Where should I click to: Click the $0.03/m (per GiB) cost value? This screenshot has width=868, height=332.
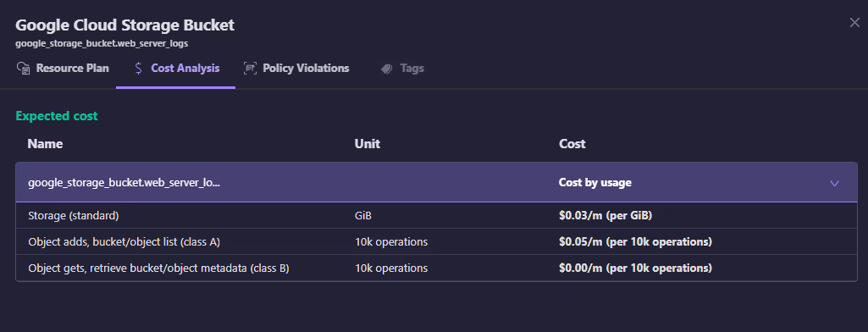pyautogui.click(x=605, y=215)
